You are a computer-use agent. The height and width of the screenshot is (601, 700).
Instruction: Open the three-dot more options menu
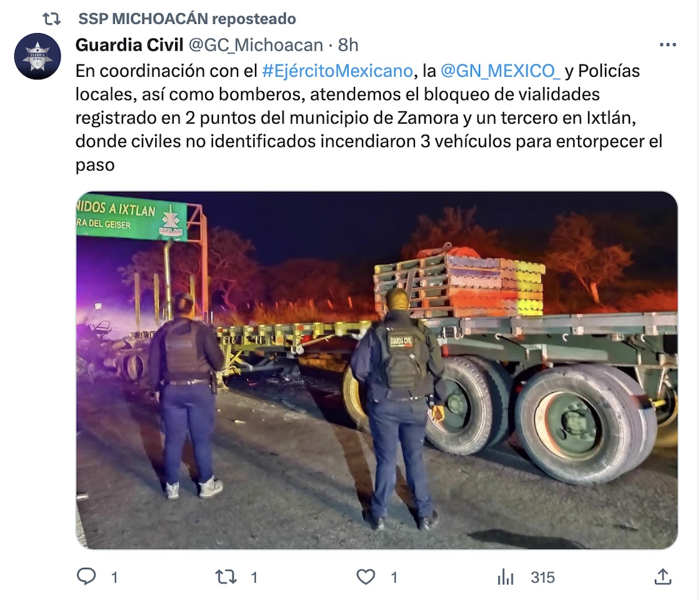click(x=667, y=44)
